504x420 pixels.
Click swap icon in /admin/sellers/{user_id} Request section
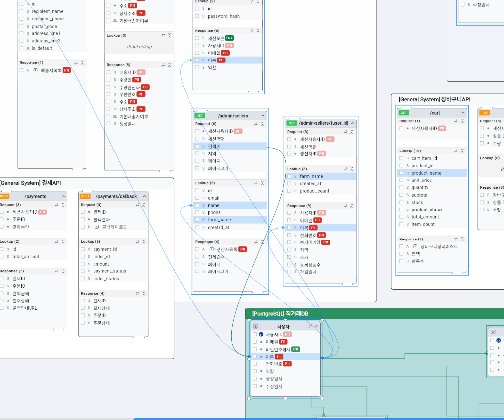tap(346, 132)
